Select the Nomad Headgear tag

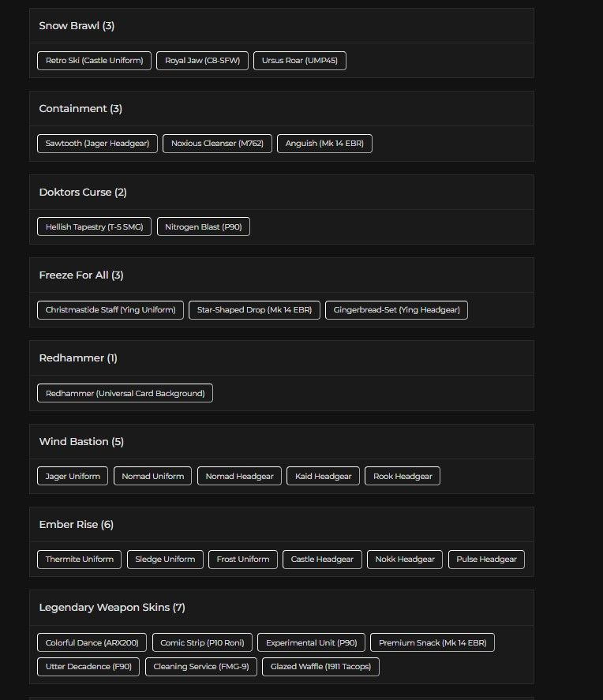[x=239, y=476]
